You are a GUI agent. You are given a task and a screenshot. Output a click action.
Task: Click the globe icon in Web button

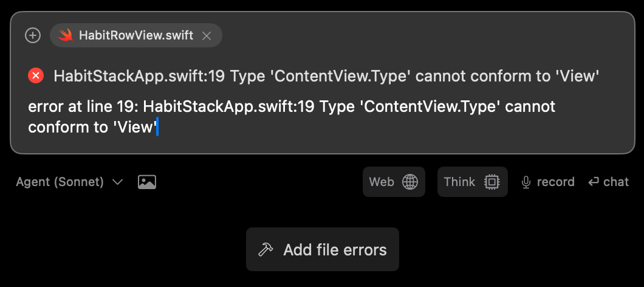coord(410,182)
